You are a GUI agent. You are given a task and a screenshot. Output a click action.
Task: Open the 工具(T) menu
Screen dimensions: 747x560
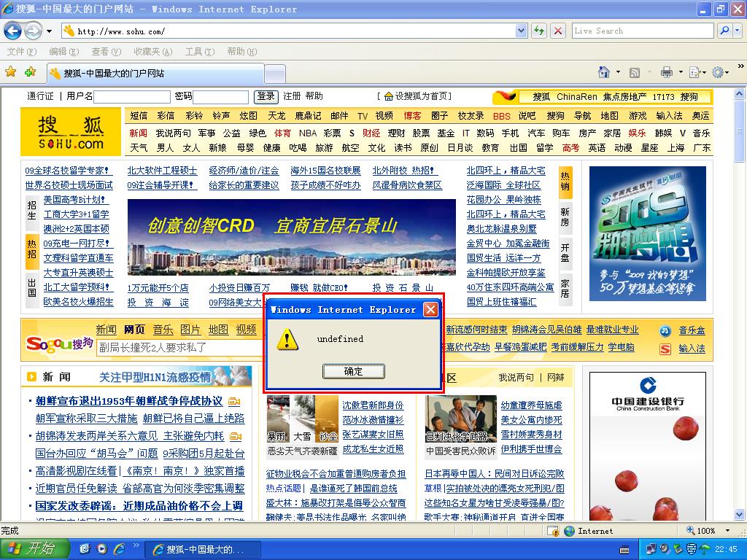coord(200,52)
